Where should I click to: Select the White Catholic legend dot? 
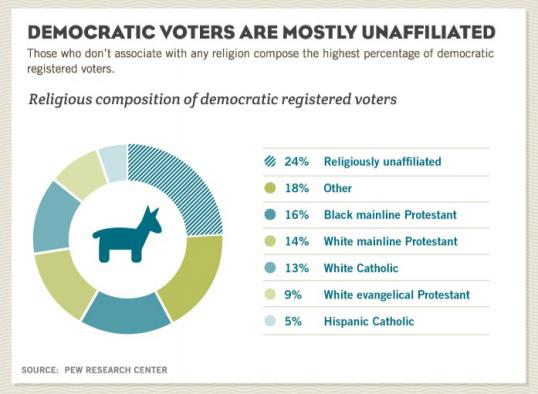coord(270,268)
